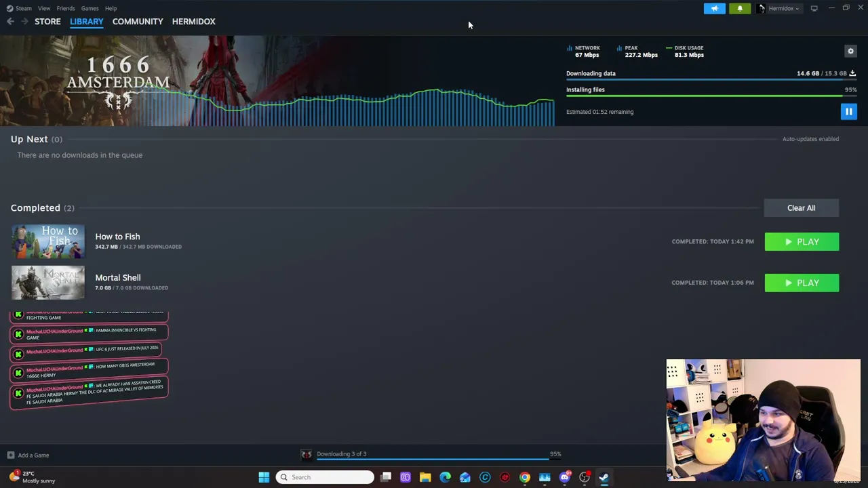Click the Downloading data progress bar

click(x=711, y=79)
